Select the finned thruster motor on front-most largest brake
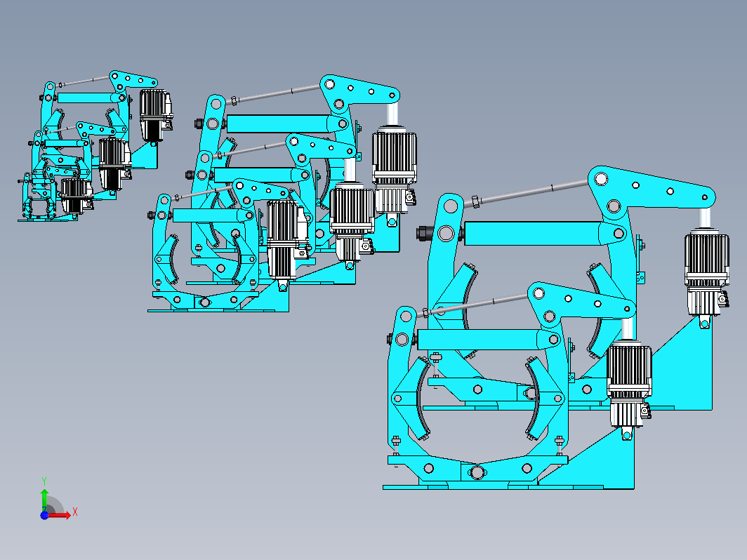Viewport: 747px width, 560px height. click(629, 385)
